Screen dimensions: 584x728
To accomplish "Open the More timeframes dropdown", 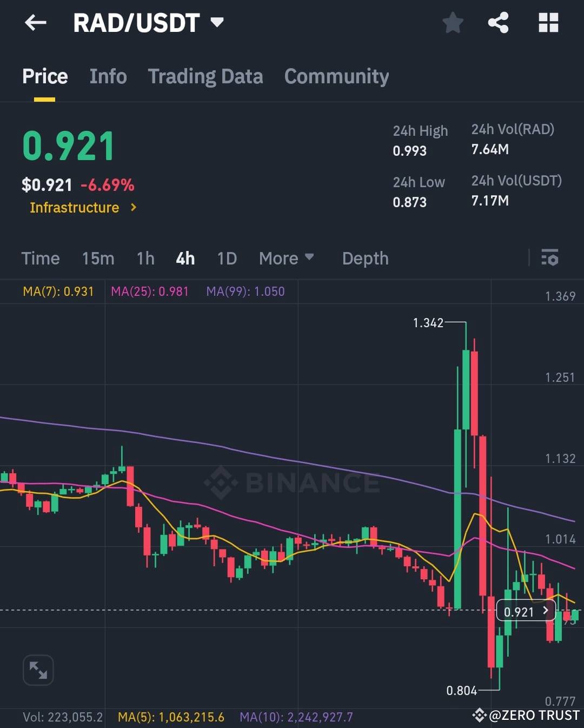I will pyautogui.click(x=287, y=258).
